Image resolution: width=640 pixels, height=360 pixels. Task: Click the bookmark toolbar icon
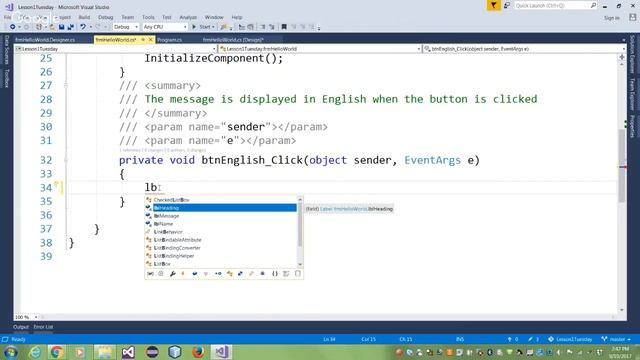(x=284, y=27)
